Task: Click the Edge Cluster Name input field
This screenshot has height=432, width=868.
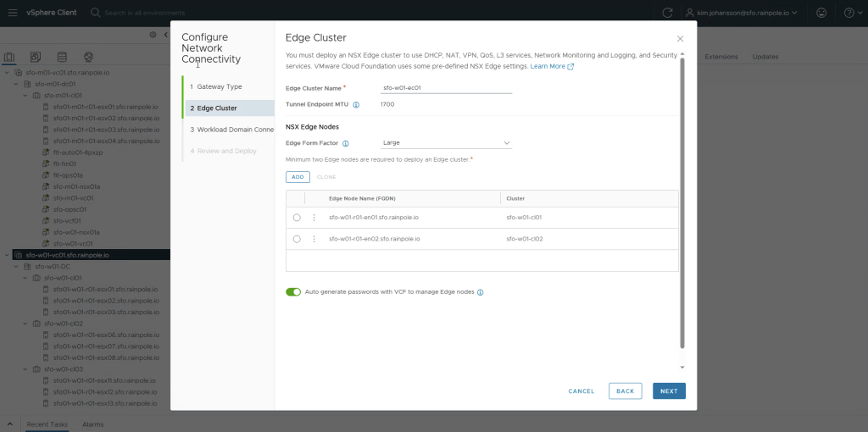Action: pos(447,87)
